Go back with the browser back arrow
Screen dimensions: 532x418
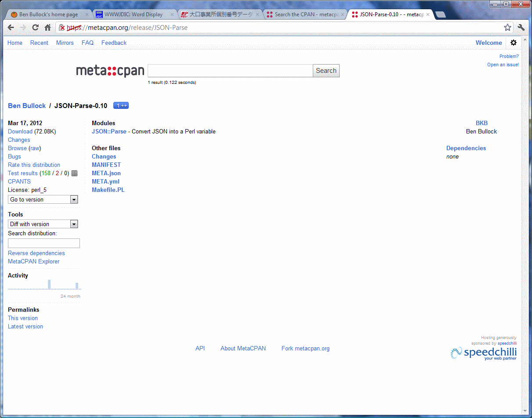[11, 28]
